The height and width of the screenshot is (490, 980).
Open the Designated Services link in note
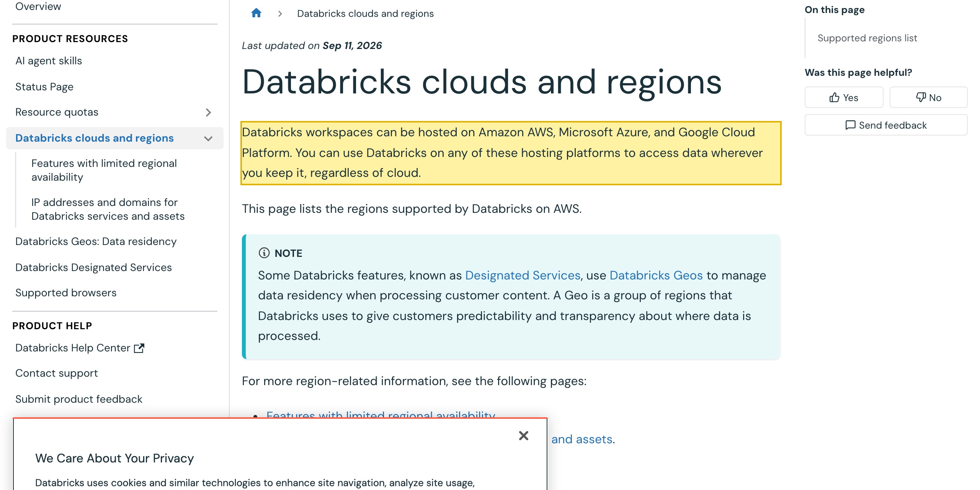click(x=523, y=275)
